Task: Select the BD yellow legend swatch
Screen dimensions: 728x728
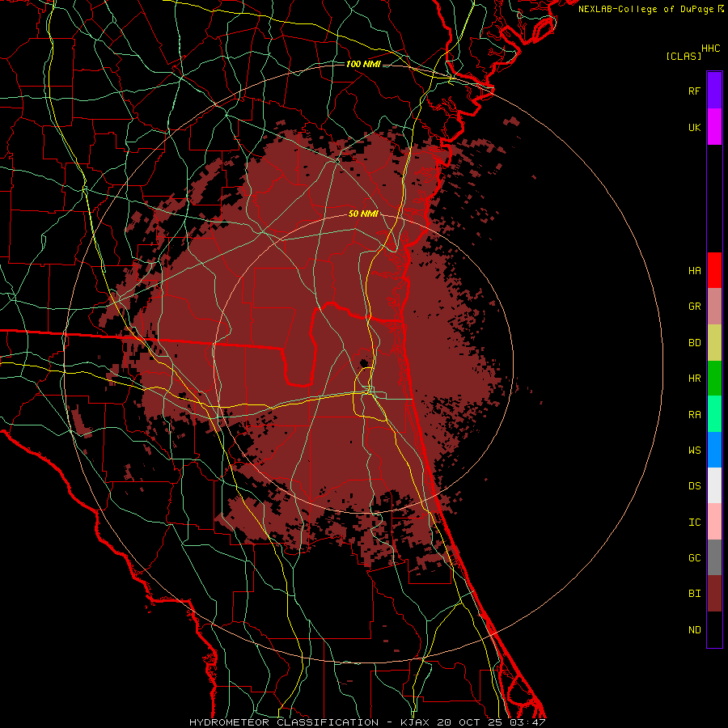Action: tap(714, 343)
